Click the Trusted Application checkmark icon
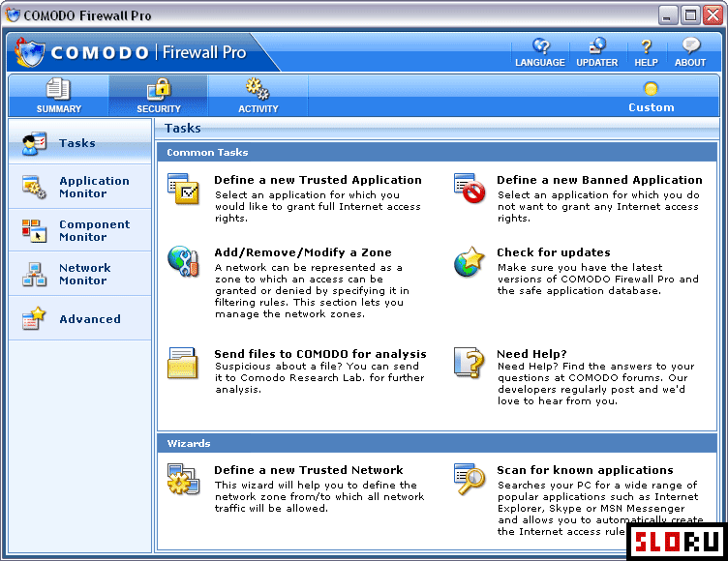This screenshot has height=561, width=728. [183, 189]
